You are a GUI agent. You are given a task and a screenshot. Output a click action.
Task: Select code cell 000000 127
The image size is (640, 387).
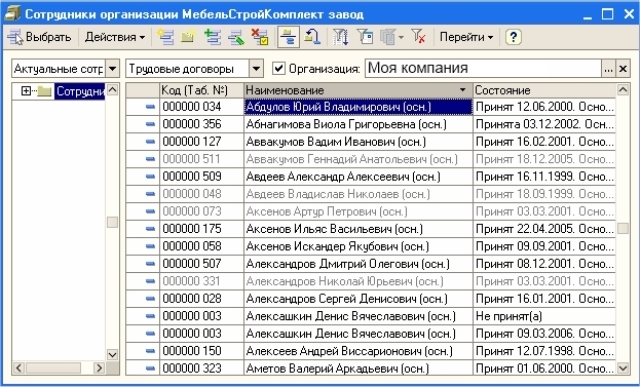coord(201,142)
